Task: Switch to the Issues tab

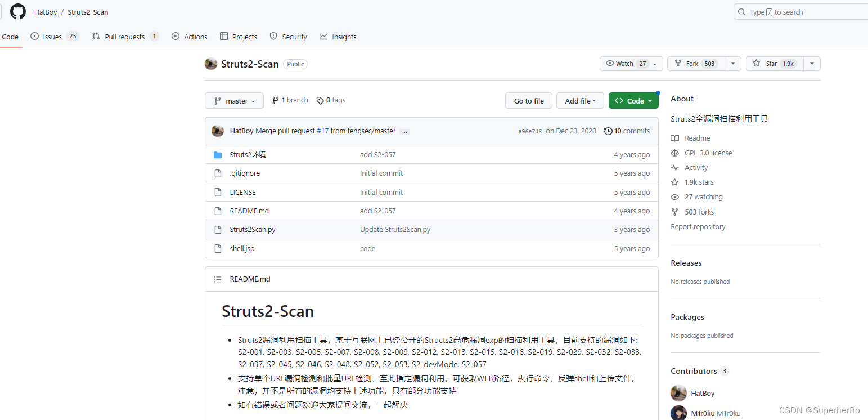Action: click(55, 37)
